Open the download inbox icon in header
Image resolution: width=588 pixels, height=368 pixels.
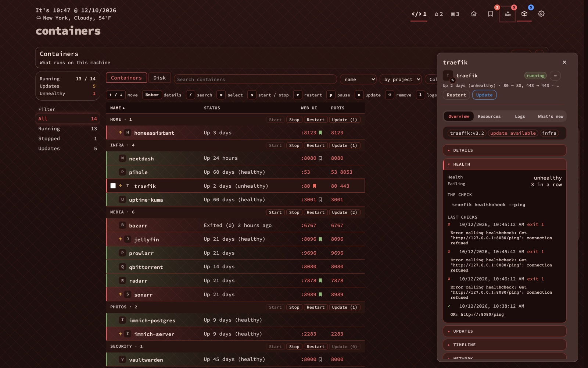[508, 14]
